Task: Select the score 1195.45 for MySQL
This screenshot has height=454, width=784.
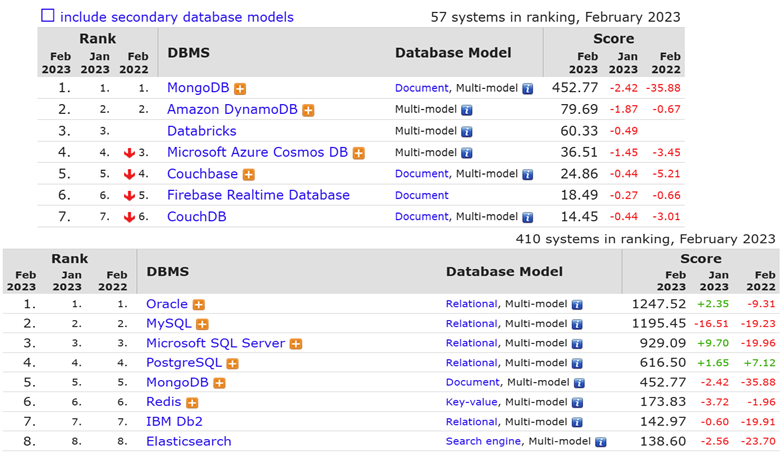Action: coord(658,324)
